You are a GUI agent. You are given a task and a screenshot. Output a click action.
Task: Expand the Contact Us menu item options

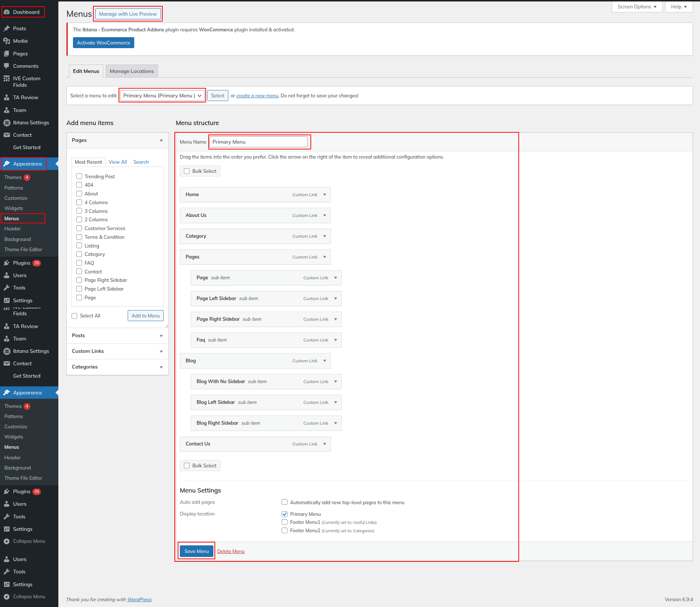coord(325,444)
